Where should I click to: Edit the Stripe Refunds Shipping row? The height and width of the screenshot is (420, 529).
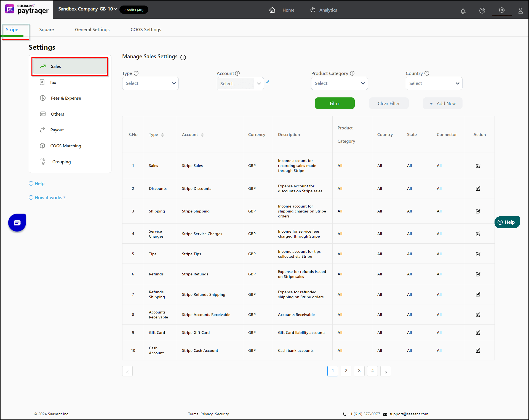coord(478,295)
